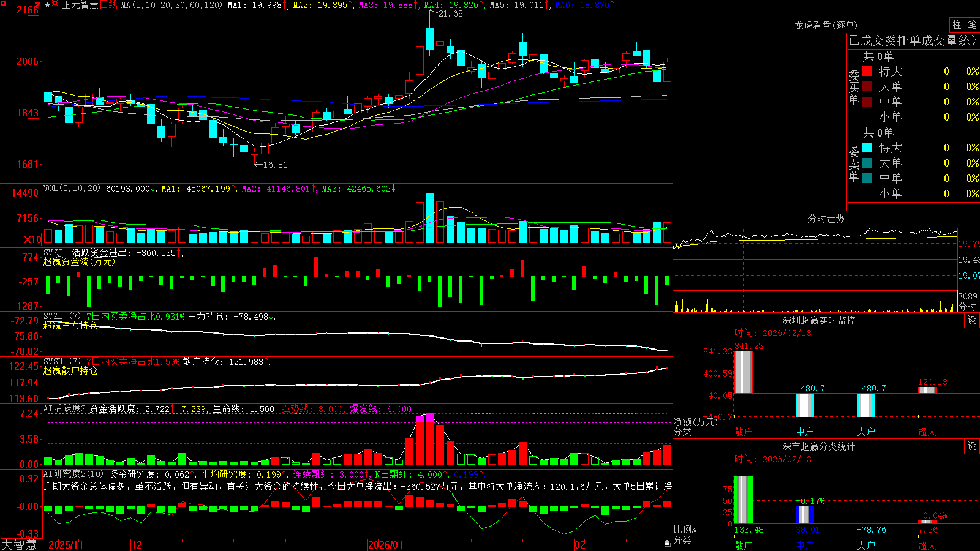
Task: Click the 中户 -480.7 bar in 实时监控
Action: (805, 405)
